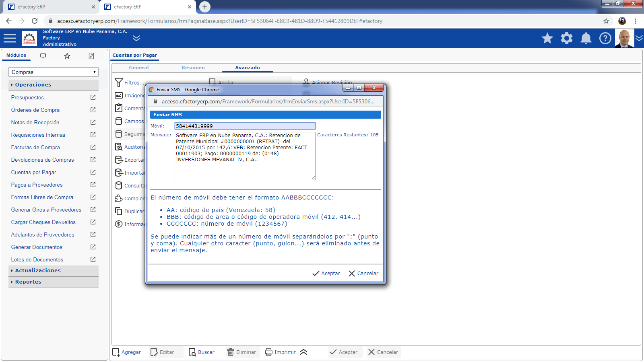
Task: Click the Importar icon
Action: click(119, 173)
